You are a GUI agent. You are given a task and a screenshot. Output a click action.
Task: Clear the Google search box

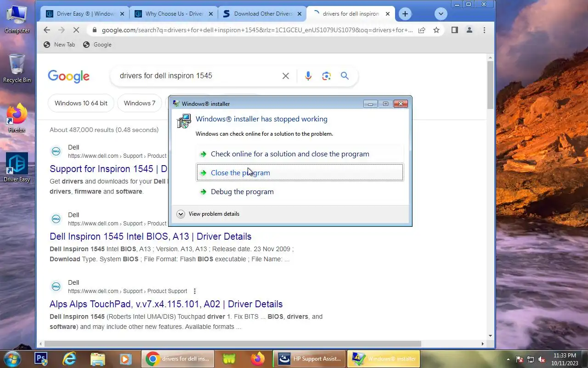pos(286,76)
